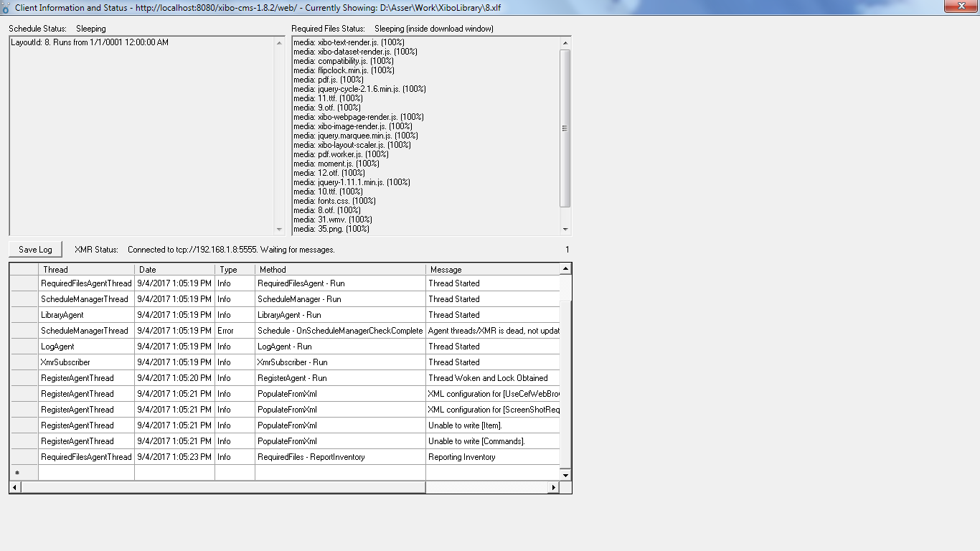Click the log grid horizontal scrollbar thumb

tap(223, 488)
